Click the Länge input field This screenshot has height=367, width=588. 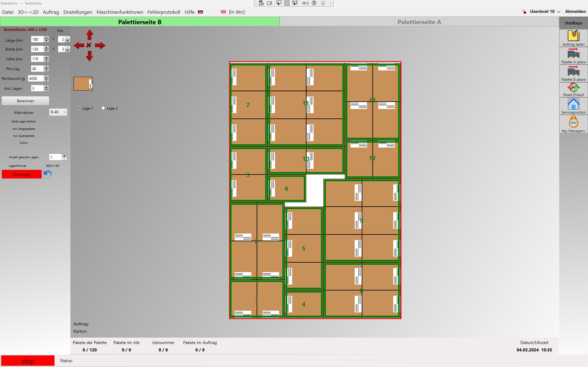(x=37, y=39)
